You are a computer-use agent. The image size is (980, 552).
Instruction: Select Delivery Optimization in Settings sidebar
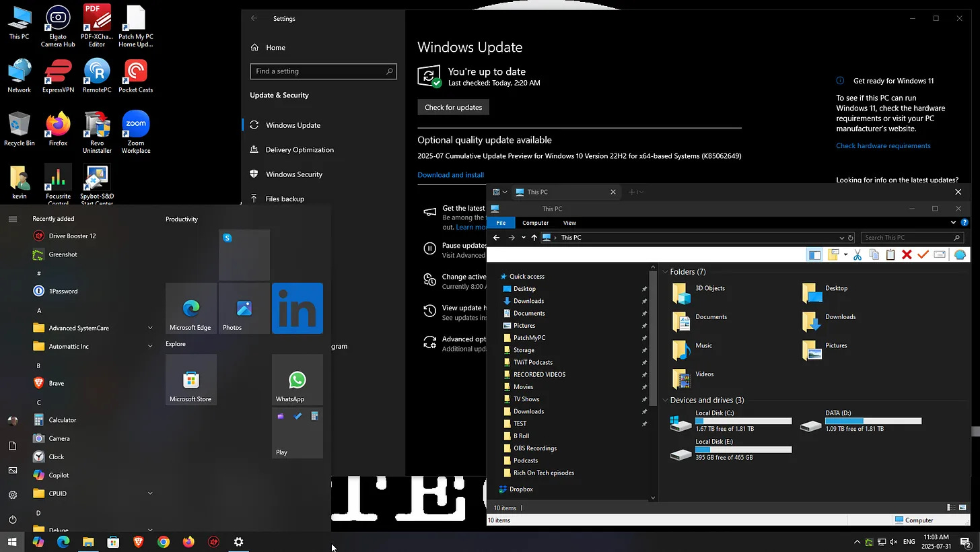point(300,149)
